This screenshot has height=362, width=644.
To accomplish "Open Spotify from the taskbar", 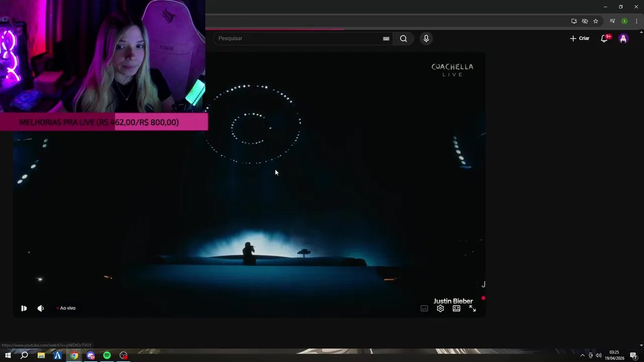I will click(107, 355).
